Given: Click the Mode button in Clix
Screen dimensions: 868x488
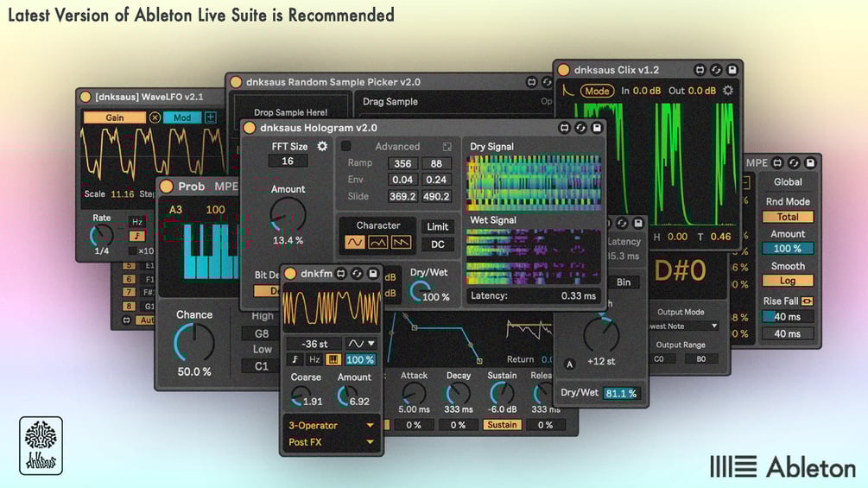Looking at the screenshot, I should (x=597, y=91).
